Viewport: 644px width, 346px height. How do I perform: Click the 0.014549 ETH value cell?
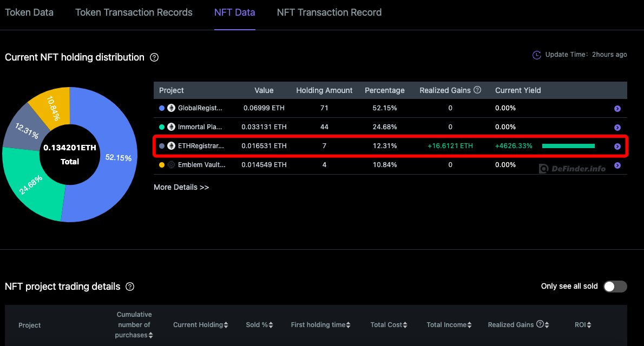click(264, 164)
